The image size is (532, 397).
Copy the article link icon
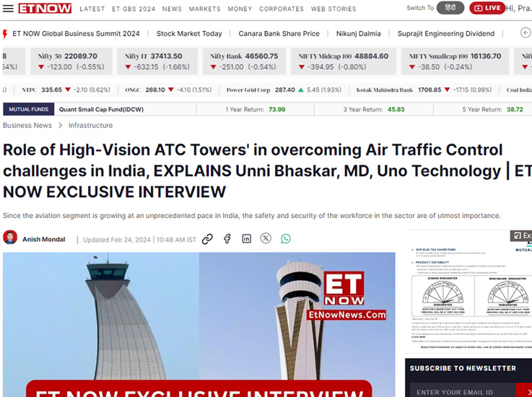pos(207,239)
